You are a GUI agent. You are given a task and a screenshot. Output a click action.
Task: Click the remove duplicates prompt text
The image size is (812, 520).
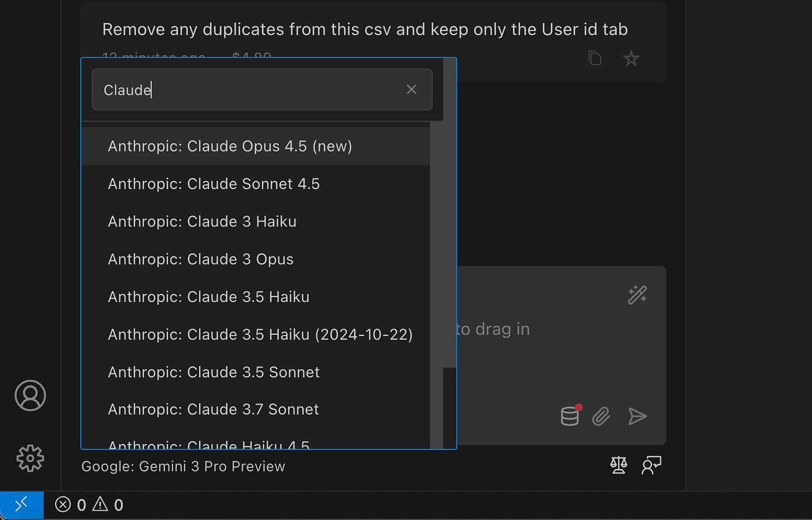point(365,29)
